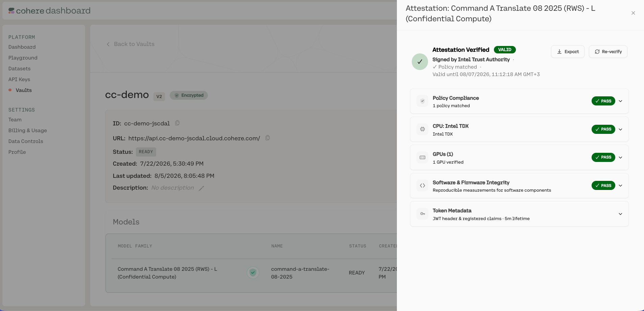
Task: Expand the CPU: Intel TDX section chevron
Action: point(620,129)
